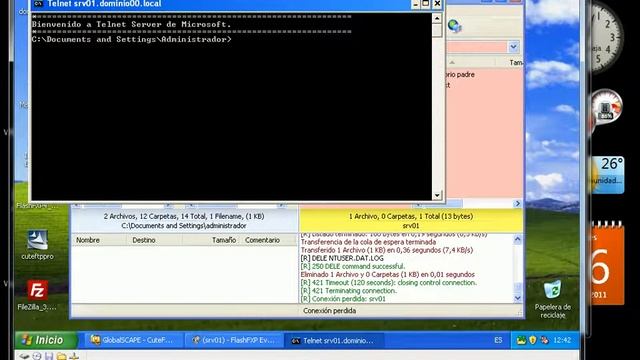Click FlashFXP log scroll up arrow

(518, 239)
